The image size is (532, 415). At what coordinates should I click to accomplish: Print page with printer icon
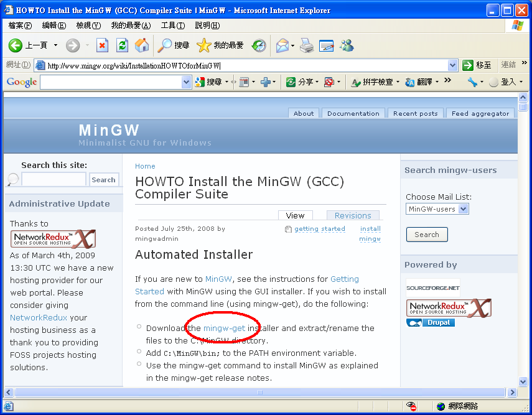(307, 45)
